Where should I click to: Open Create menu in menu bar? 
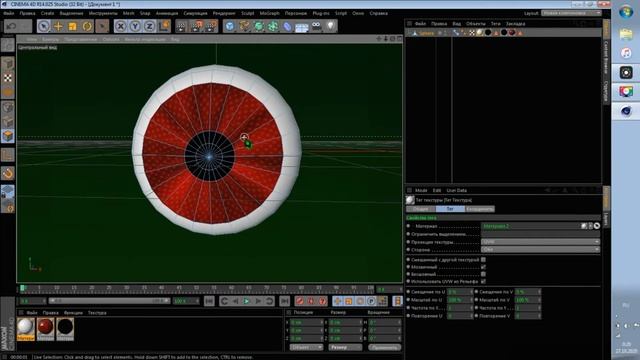point(47,13)
